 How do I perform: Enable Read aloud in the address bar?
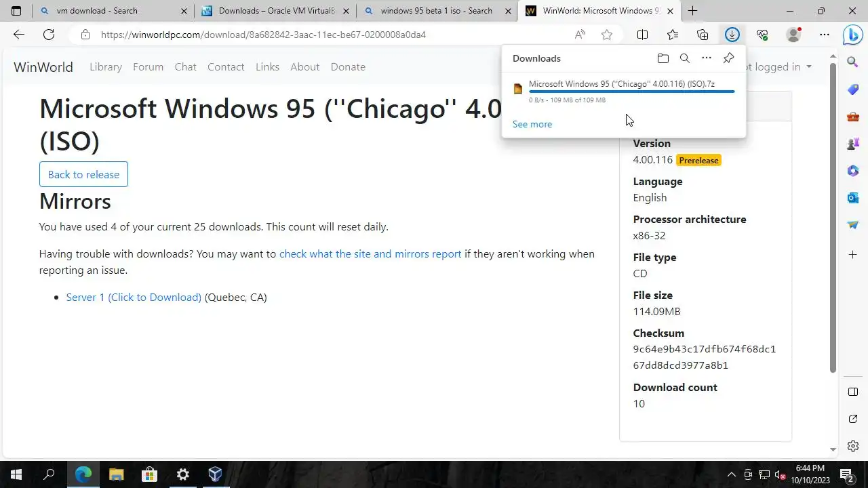coord(580,35)
